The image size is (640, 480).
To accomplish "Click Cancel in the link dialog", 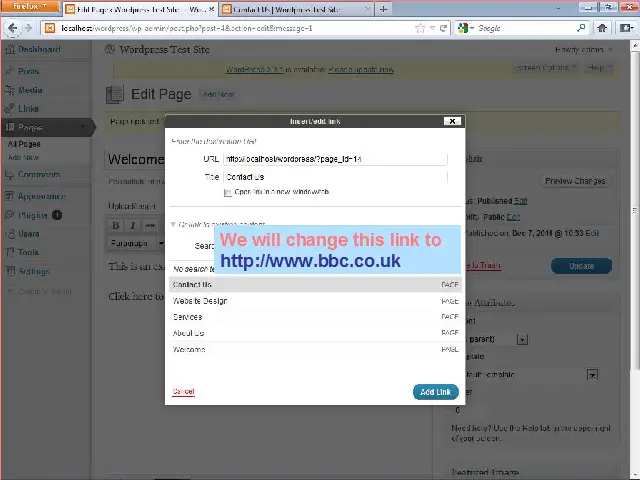I will pos(183,391).
